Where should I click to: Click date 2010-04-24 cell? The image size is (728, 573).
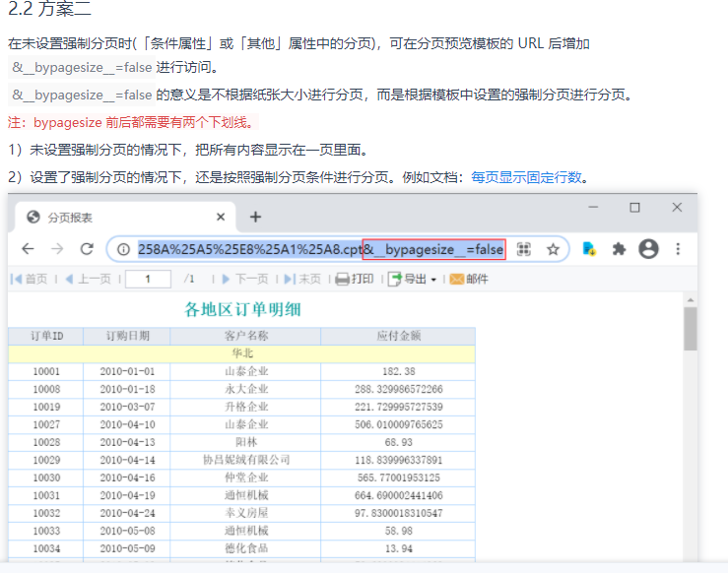click(x=127, y=513)
